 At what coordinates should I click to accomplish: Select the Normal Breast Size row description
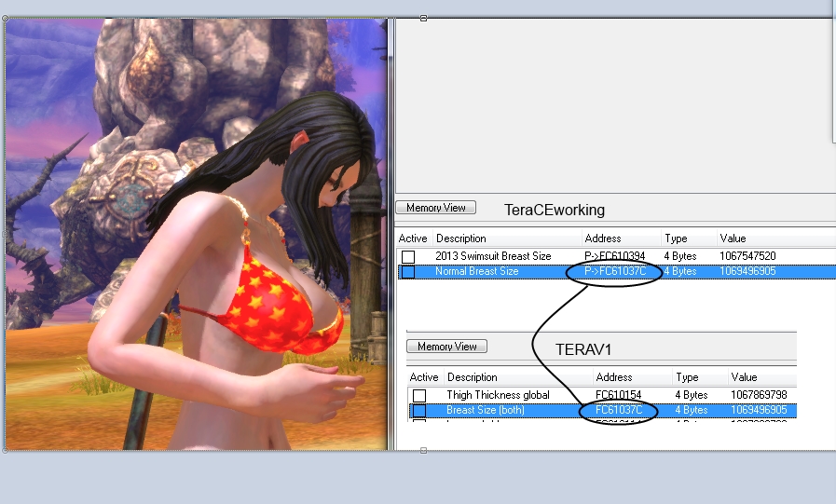(x=476, y=272)
